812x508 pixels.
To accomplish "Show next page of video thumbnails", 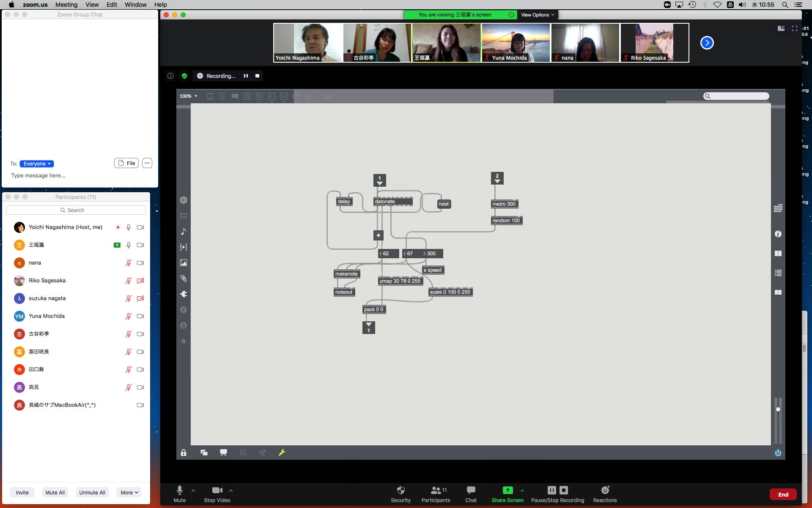I will point(707,43).
